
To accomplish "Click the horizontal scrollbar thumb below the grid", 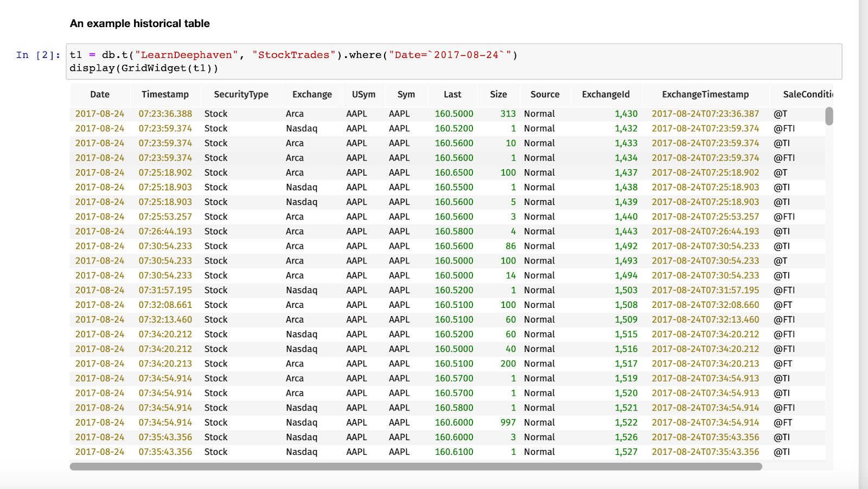I will coord(416,466).
